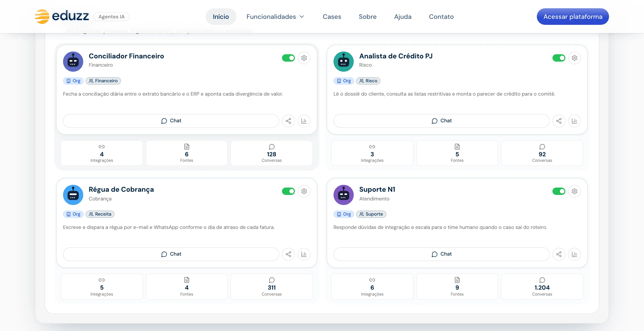This screenshot has width=644, height=331.
Task: Share the Régua de Cobrança agent
Action: coord(288,254)
